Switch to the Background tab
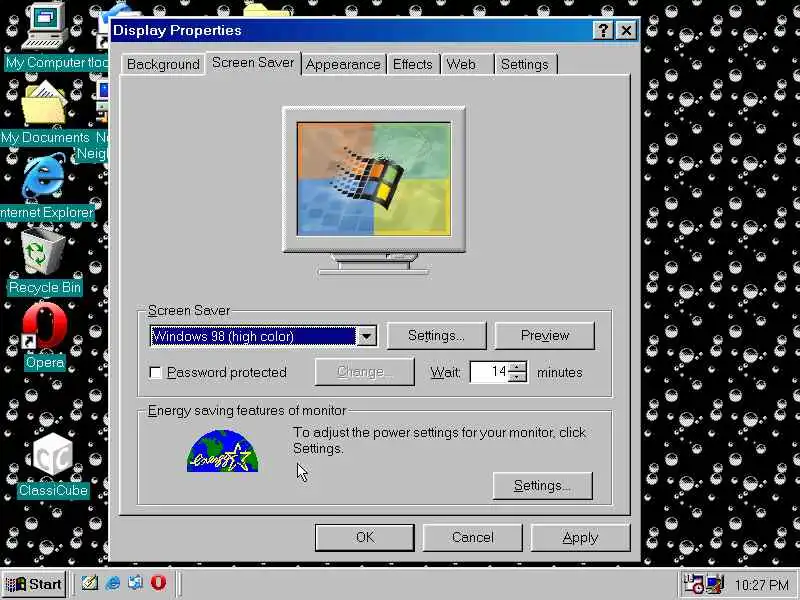 click(163, 64)
